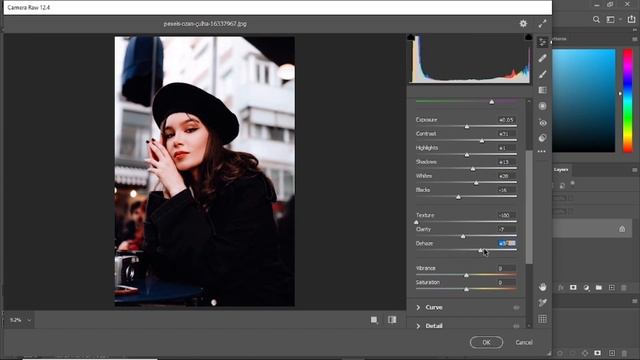Select the Hand tool in Camera Raw

pos(542,287)
